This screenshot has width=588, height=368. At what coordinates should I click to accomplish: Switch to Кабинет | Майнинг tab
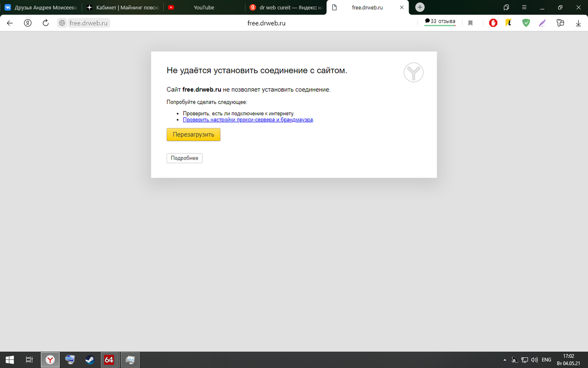122,7
